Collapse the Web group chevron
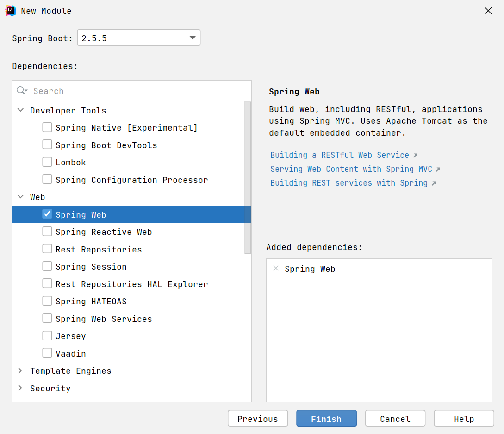The height and width of the screenshot is (434, 504). [20, 196]
